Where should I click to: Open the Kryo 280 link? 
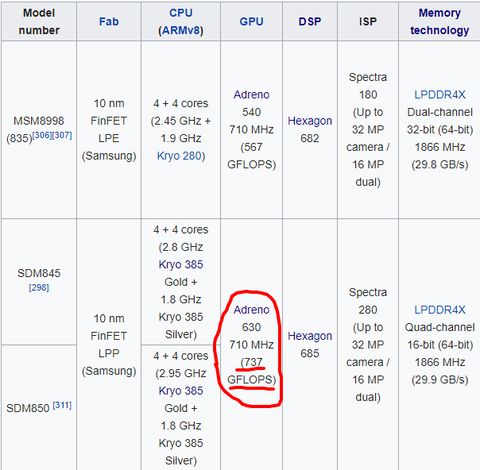pos(179,156)
